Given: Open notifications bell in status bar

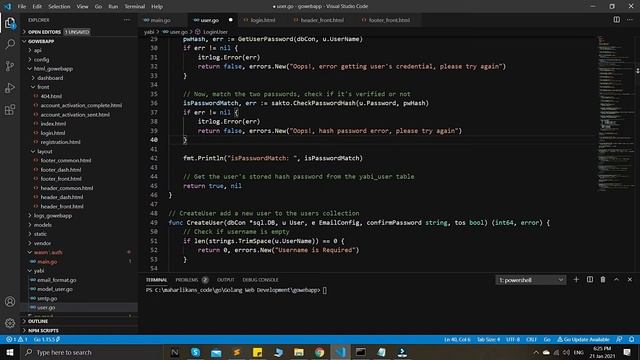Looking at the screenshot, I should coord(631,339).
